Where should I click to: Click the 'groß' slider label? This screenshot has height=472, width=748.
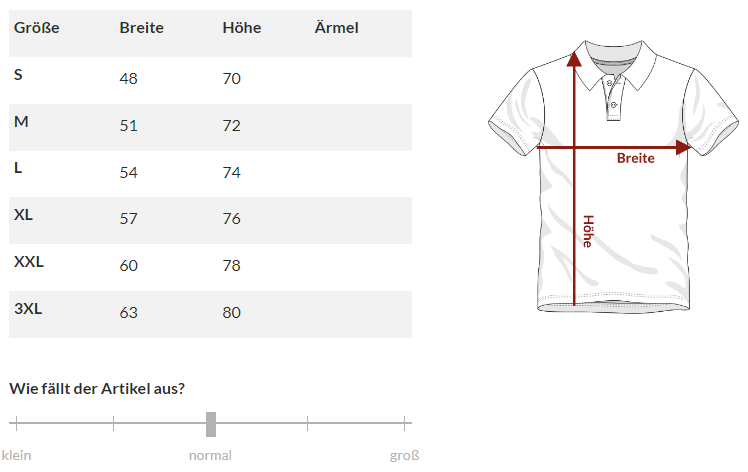404,455
